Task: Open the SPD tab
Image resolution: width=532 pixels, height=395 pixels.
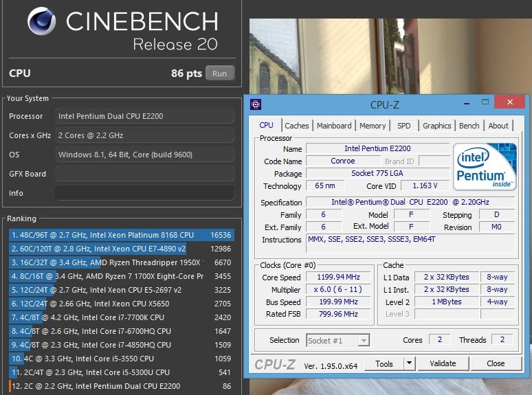Action: click(x=403, y=126)
